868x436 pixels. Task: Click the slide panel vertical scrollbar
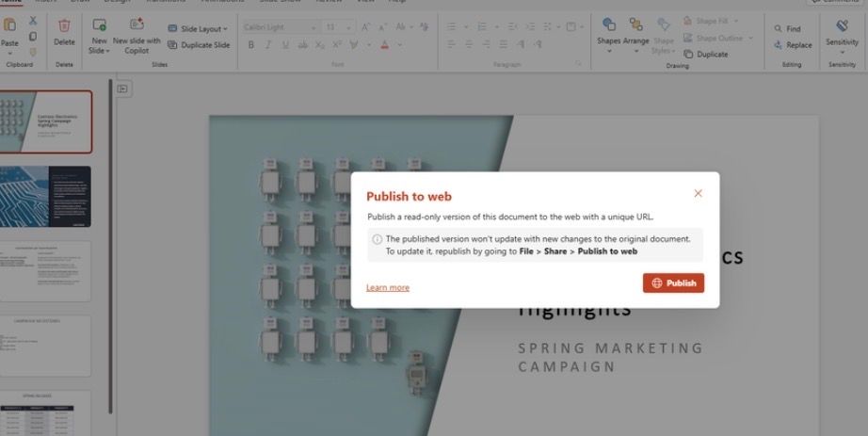[x=111, y=247]
